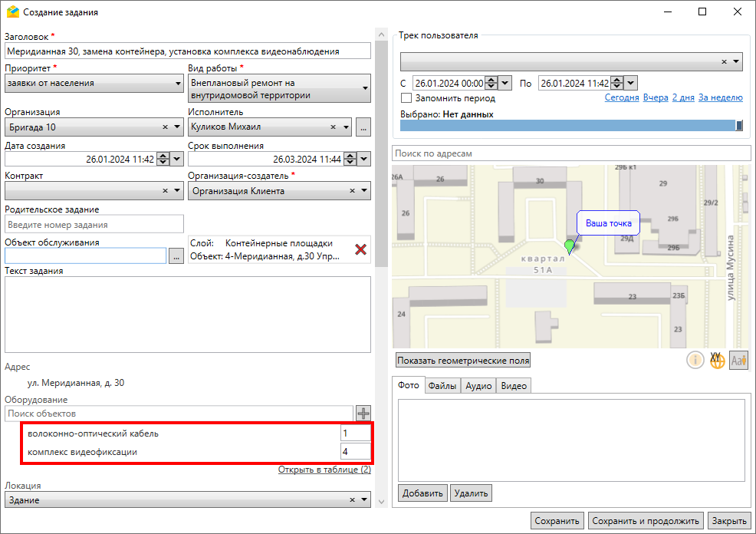
Task: Click the Поиск по адресам search field
Action: coord(570,153)
